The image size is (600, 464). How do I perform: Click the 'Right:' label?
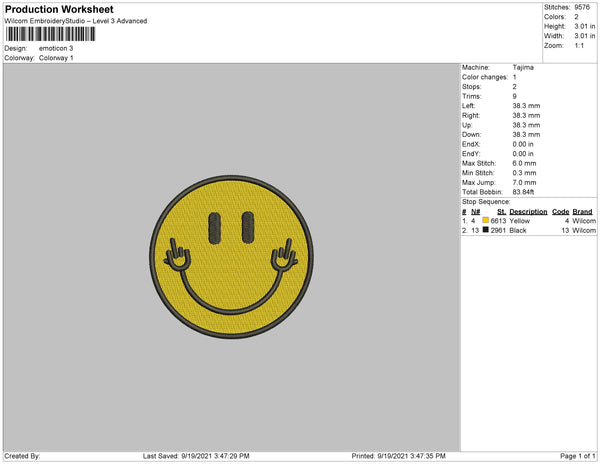click(x=471, y=115)
